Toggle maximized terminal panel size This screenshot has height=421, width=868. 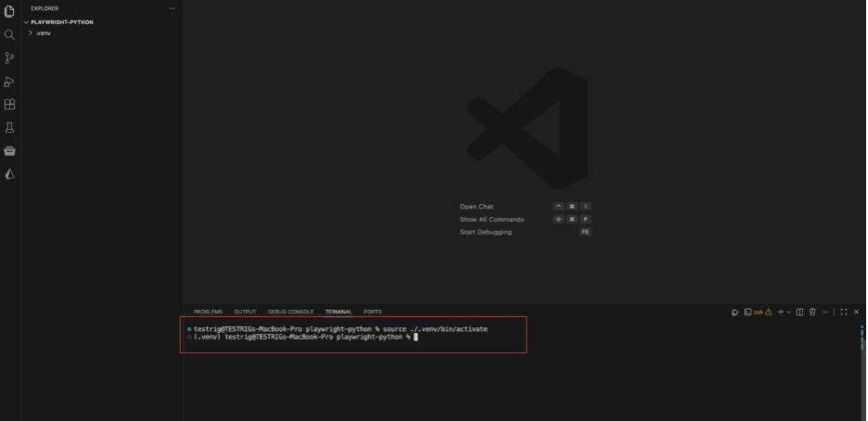pyautogui.click(x=844, y=312)
